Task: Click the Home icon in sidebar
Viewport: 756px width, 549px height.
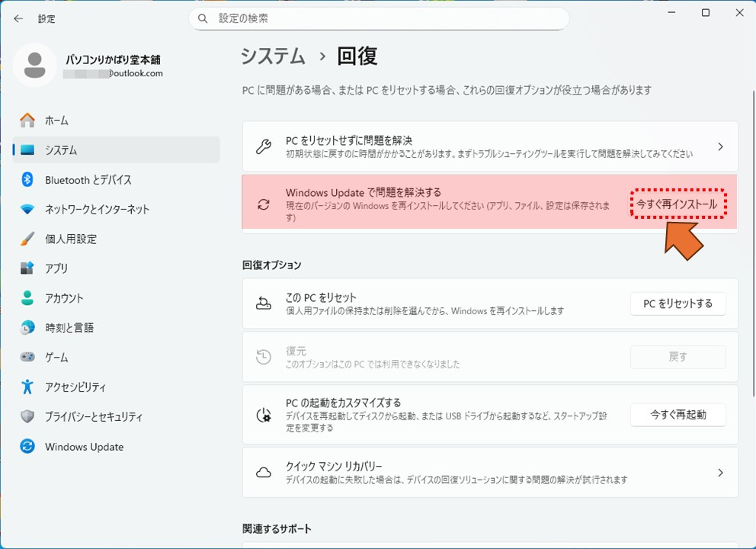Action: tap(27, 120)
